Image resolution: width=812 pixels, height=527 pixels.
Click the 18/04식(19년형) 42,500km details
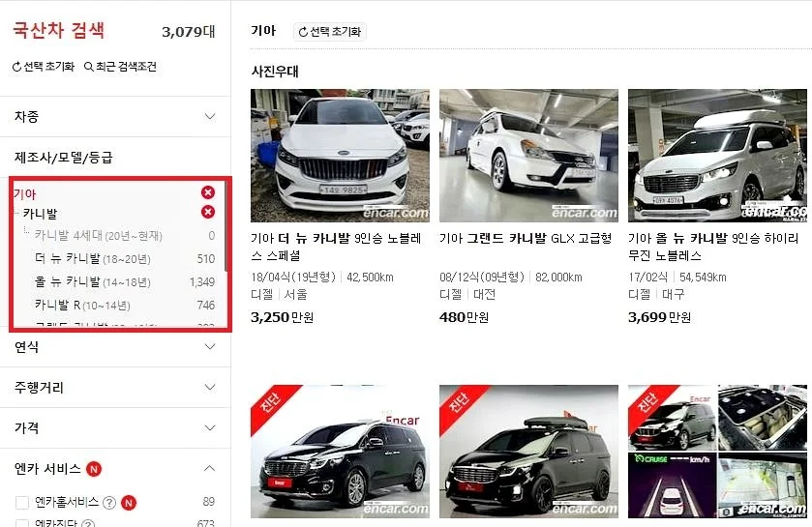point(322,278)
